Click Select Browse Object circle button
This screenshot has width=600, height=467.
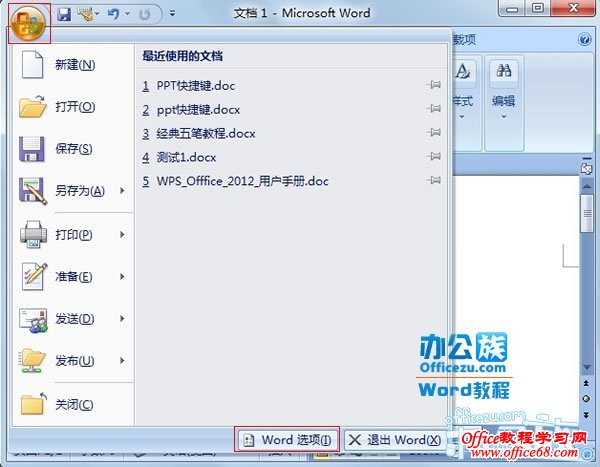[586, 399]
